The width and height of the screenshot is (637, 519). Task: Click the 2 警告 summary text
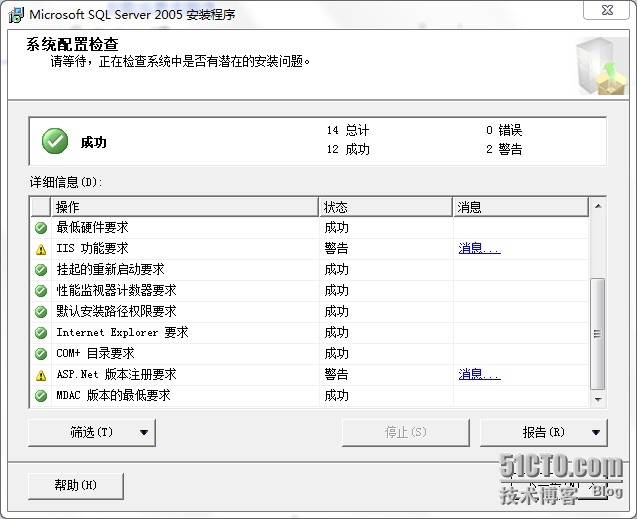tap(504, 149)
